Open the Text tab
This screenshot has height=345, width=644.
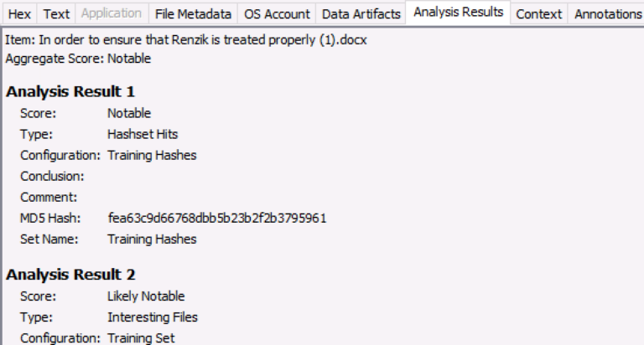(56, 14)
